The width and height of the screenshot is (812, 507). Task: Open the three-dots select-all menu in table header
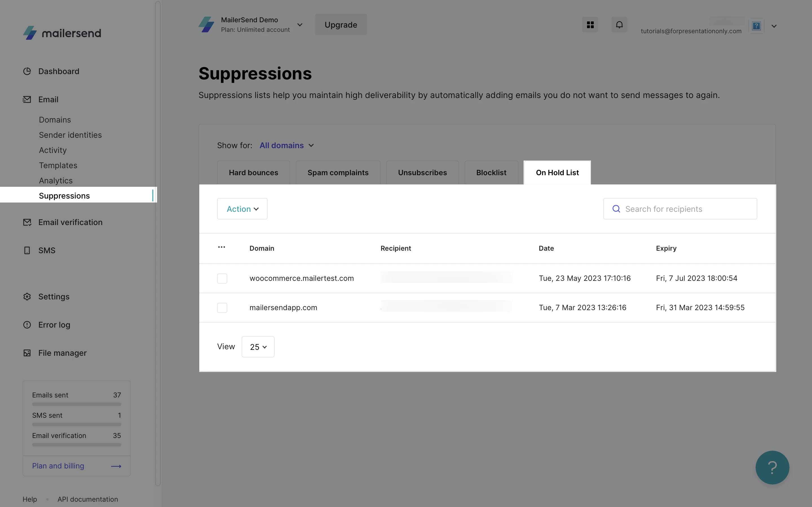pyautogui.click(x=221, y=248)
